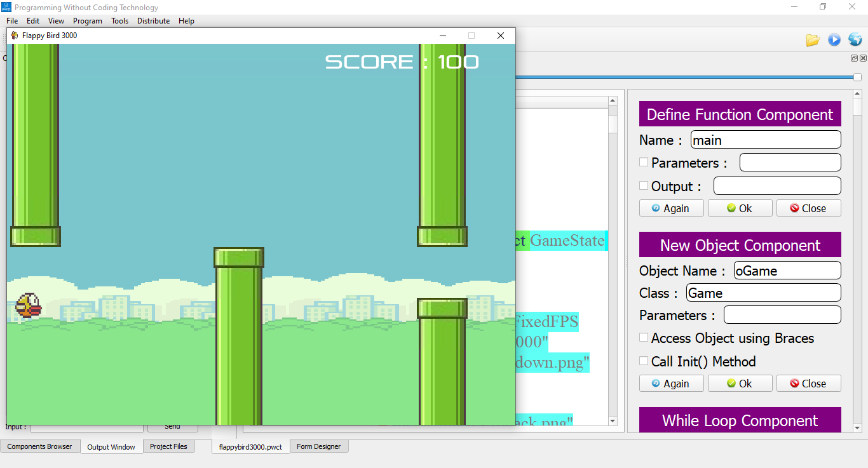The image size is (868, 468).
Task: Click the Object Name field oGame
Action: point(787,271)
